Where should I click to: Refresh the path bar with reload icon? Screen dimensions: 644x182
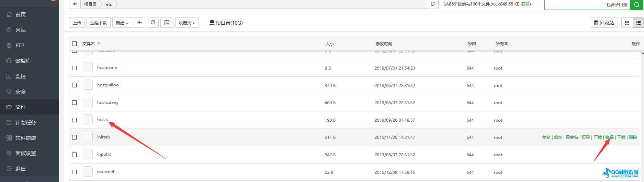[433, 4]
